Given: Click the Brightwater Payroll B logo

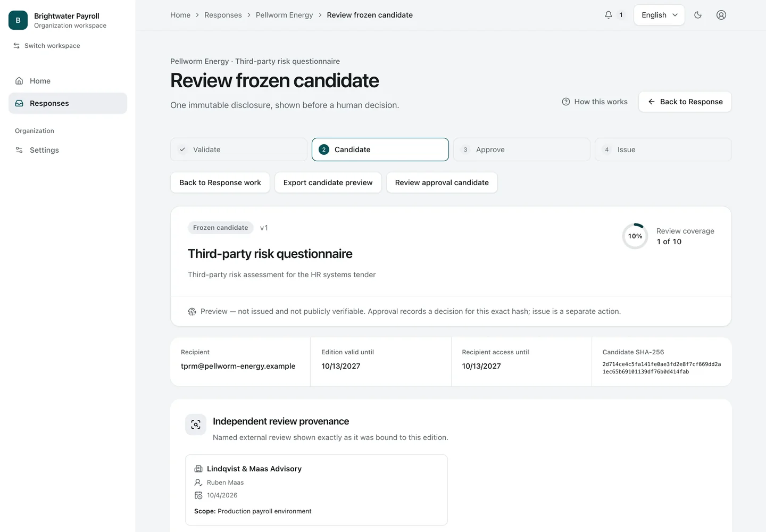Looking at the screenshot, I should point(18,20).
